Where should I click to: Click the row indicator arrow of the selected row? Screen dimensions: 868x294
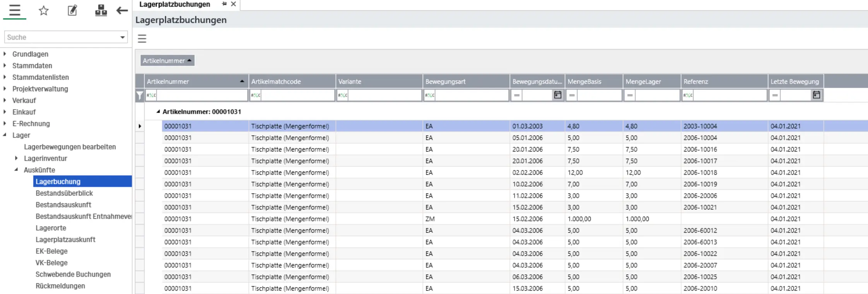140,126
